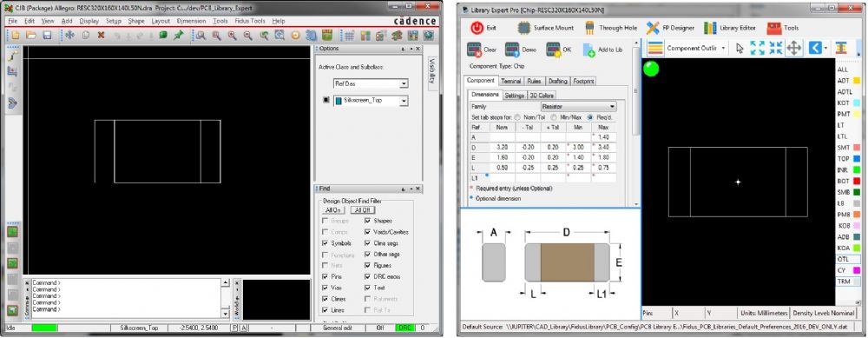Click the D row Nom value 3.20 field
This screenshot has height=338, width=868.
502,148
